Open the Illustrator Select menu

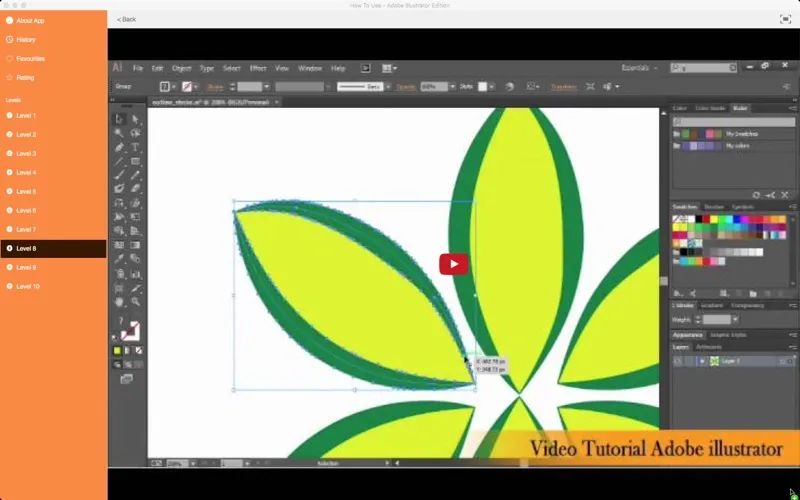(231, 68)
